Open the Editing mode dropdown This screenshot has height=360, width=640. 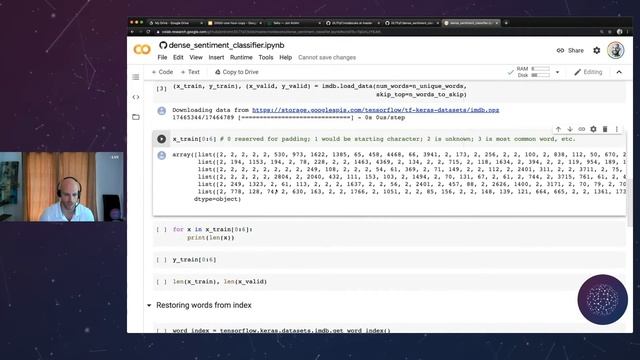click(588, 72)
